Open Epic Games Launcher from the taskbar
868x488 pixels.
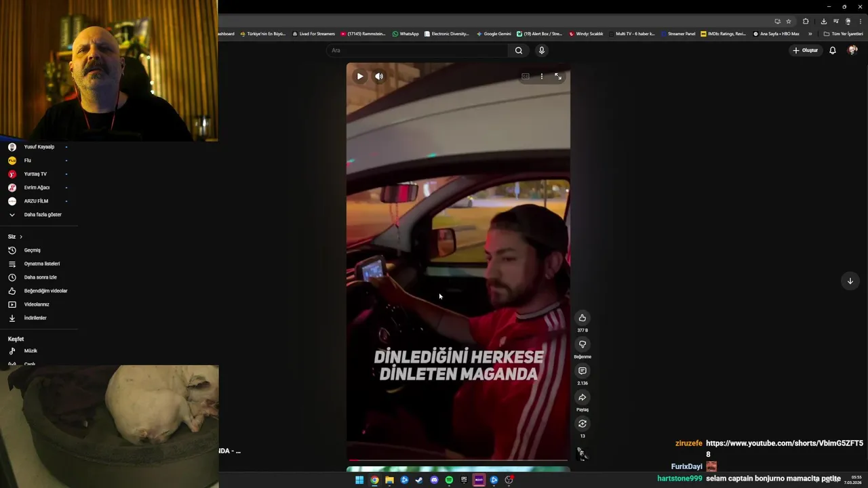(464, 480)
